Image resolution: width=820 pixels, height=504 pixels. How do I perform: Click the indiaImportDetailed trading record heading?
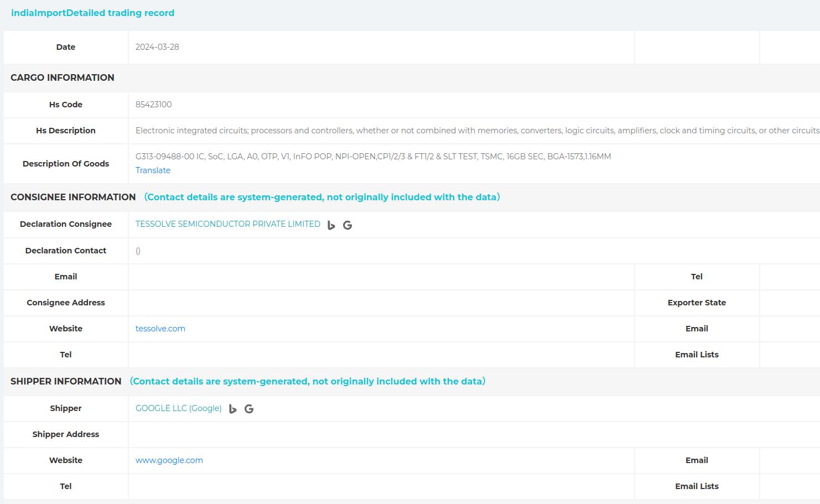(x=92, y=13)
